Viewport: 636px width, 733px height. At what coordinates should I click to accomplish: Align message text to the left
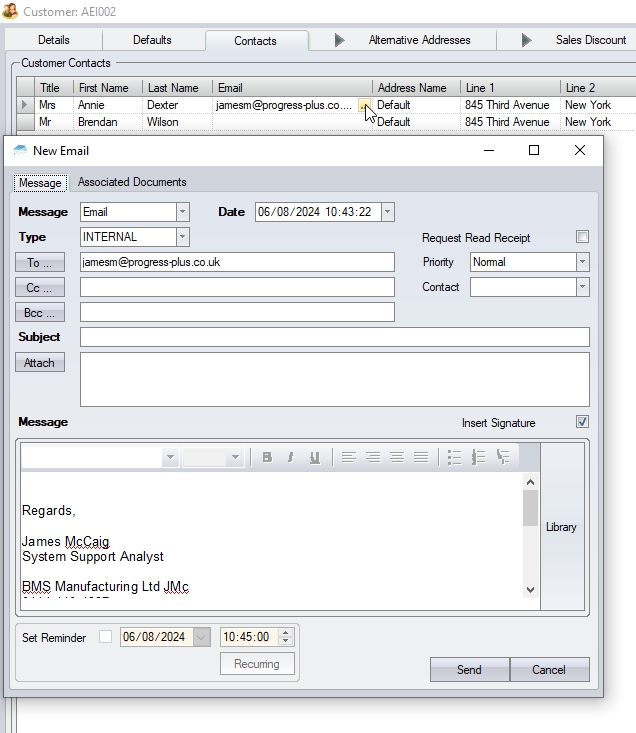(348, 457)
